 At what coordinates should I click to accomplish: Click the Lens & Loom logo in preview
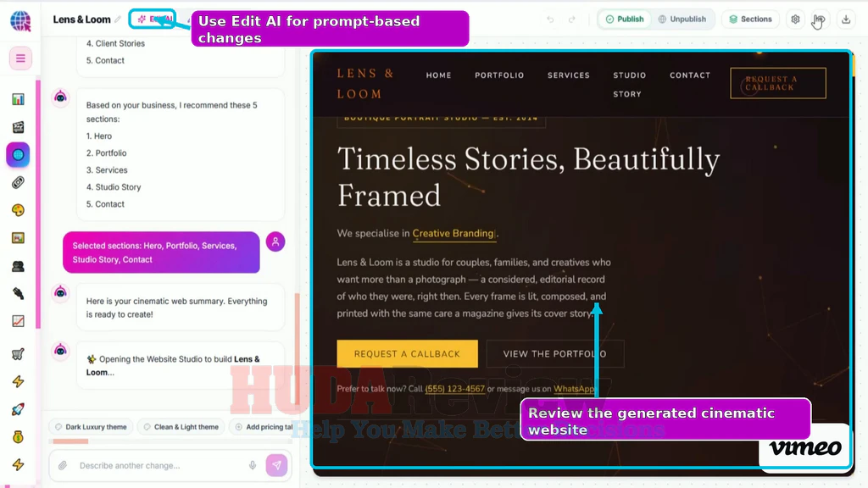(x=366, y=84)
